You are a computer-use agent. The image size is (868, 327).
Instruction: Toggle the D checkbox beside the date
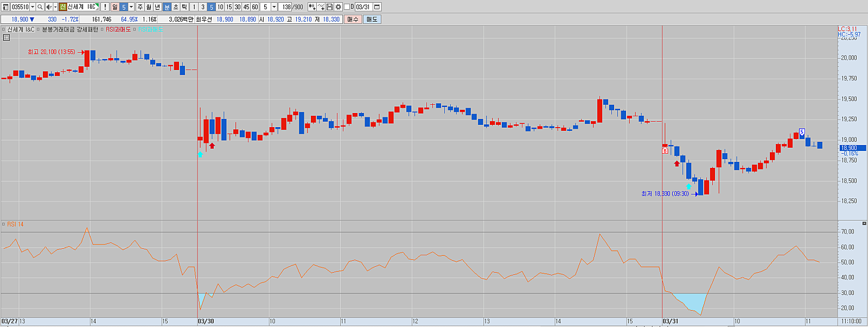click(347, 7)
